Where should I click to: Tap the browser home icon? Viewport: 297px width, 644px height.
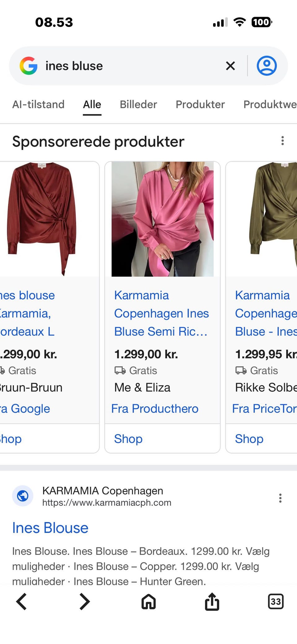148,602
